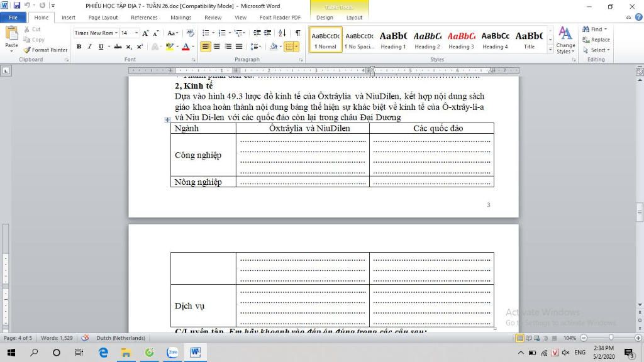Screen dimensions: 644x362
Task: Click the Find binoculars icon
Action: coord(586,29)
